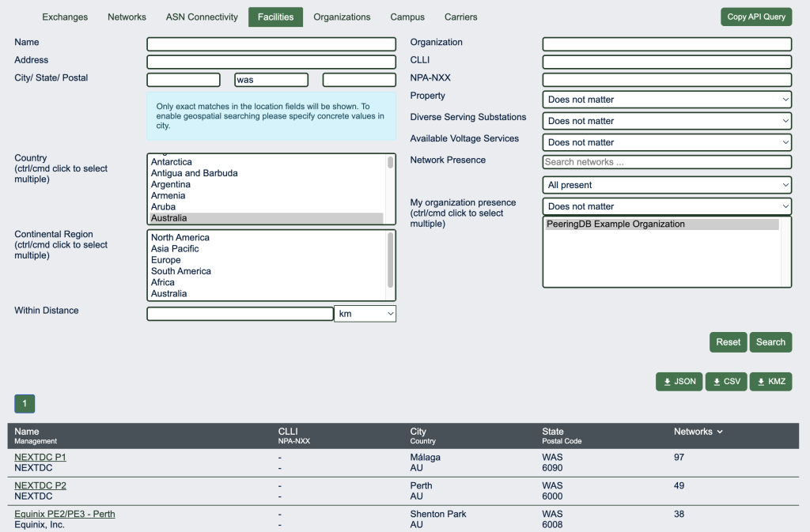Select North America continental region
Image resolution: width=810 pixels, height=532 pixels.
266,237
